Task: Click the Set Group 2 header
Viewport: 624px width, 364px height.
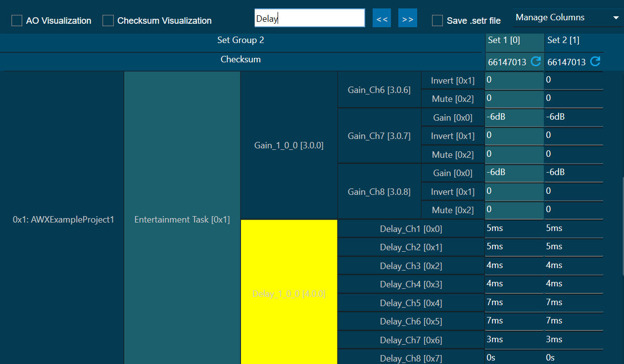Action: [241, 41]
